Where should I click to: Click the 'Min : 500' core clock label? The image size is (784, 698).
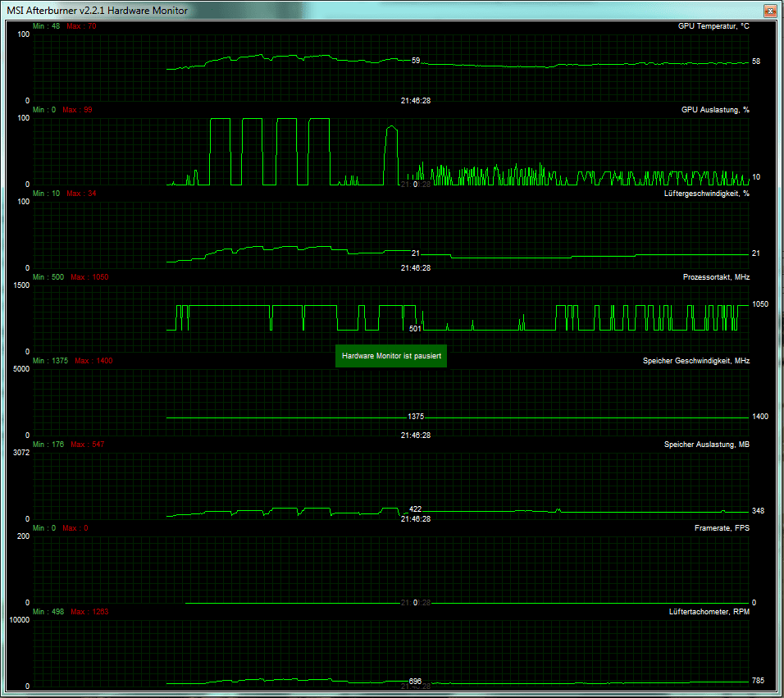[x=48, y=277]
